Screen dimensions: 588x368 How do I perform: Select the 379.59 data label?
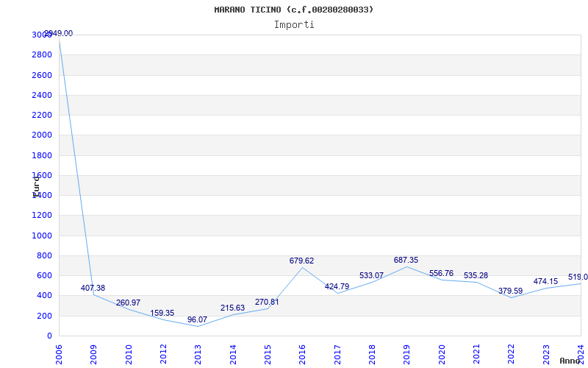point(510,291)
